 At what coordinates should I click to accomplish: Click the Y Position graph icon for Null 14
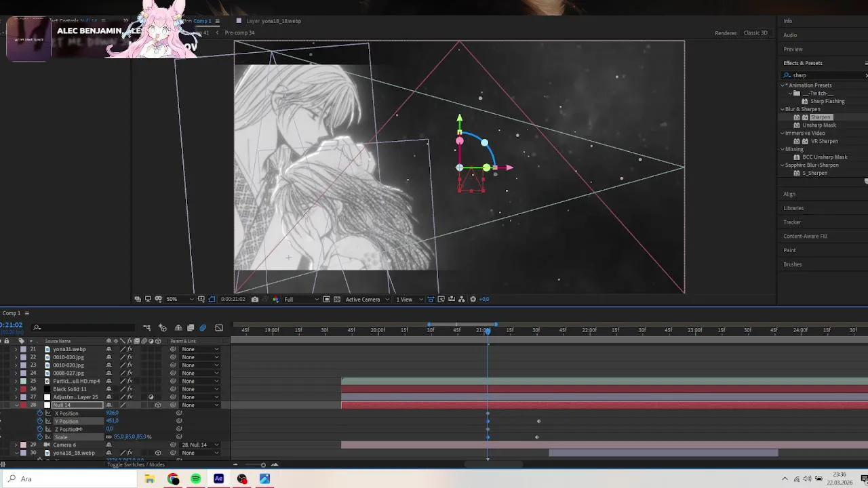(48, 422)
